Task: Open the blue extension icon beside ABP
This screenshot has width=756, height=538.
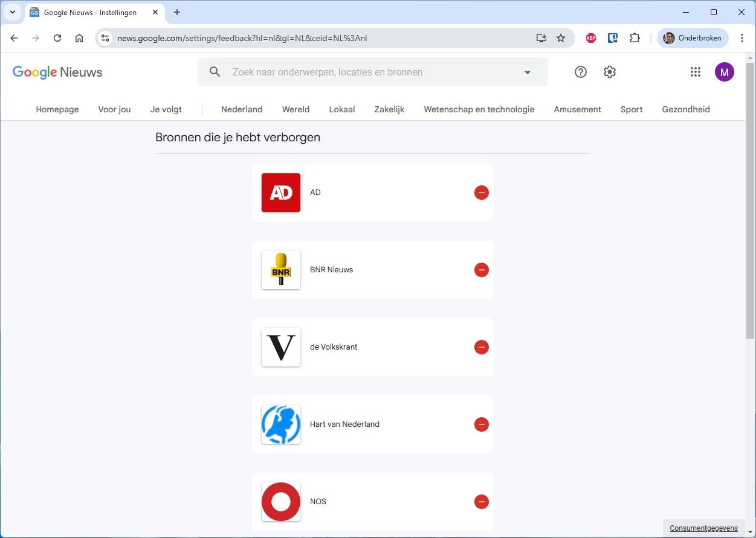Action: 613,38
